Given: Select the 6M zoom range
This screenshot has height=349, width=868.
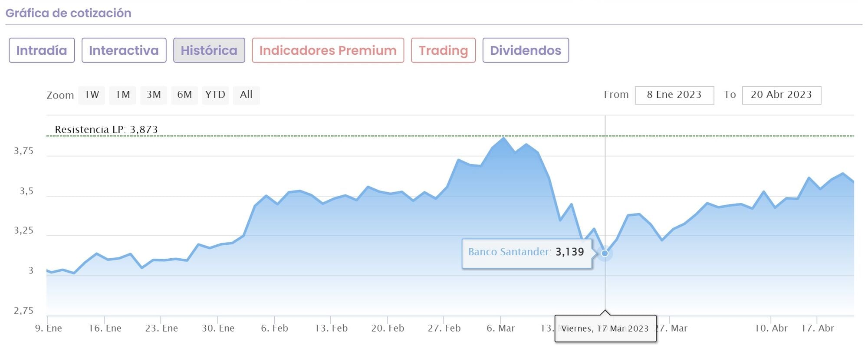Looking at the screenshot, I should click(x=184, y=95).
